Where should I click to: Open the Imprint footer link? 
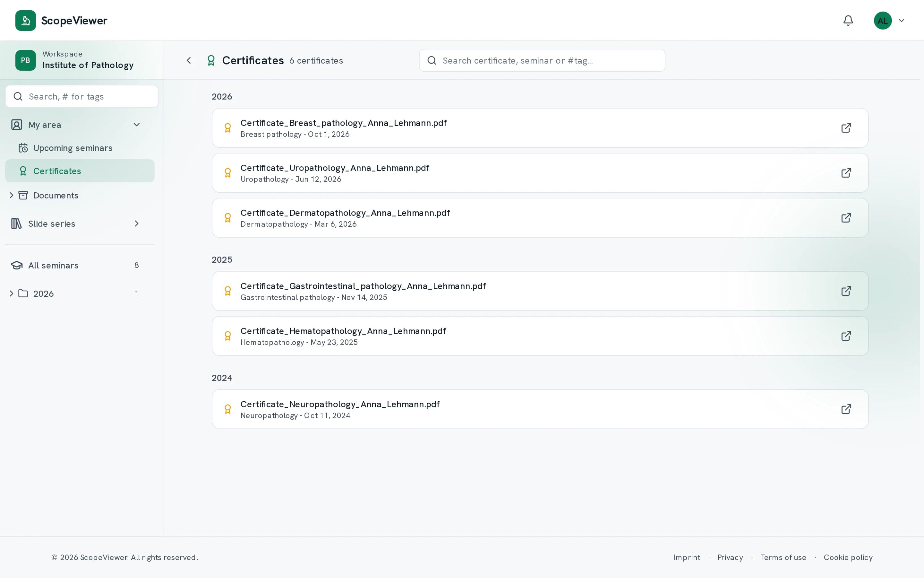click(687, 557)
